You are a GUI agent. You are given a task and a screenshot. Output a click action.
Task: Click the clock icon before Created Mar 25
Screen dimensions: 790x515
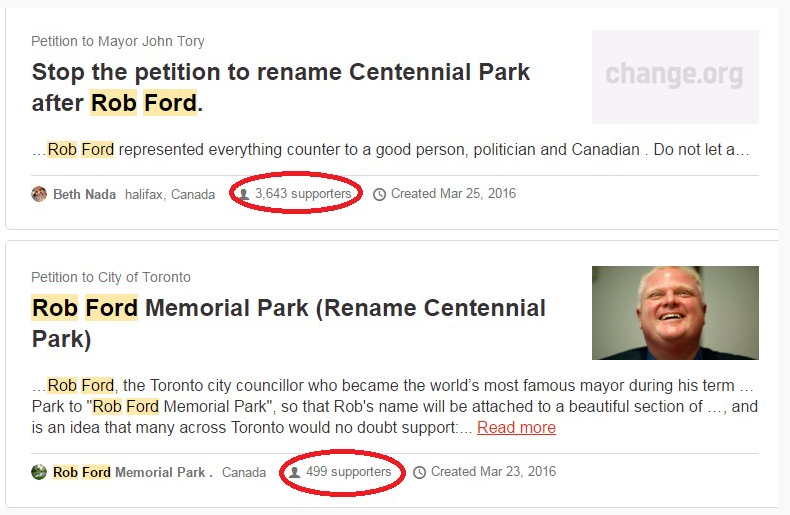click(x=379, y=194)
